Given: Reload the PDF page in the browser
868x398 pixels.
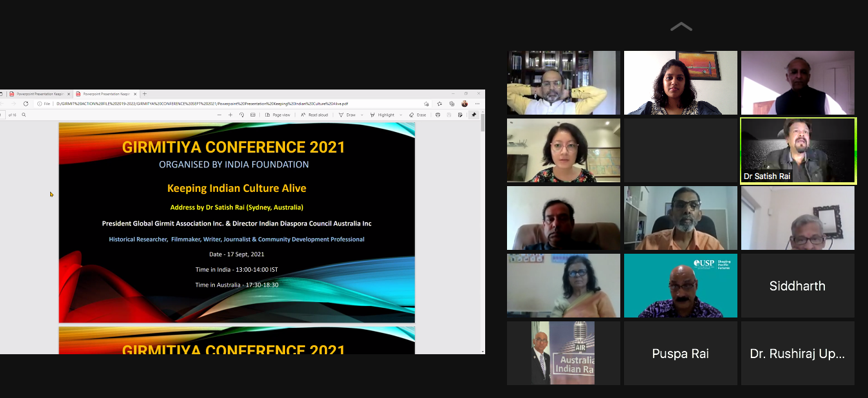Looking at the screenshot, I should pos(26,104).
